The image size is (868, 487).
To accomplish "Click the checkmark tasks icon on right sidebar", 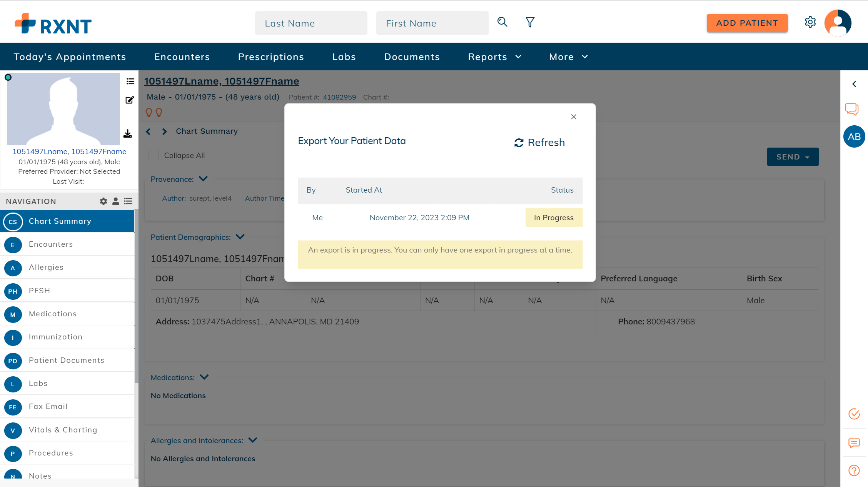I will tap(854, 414).
